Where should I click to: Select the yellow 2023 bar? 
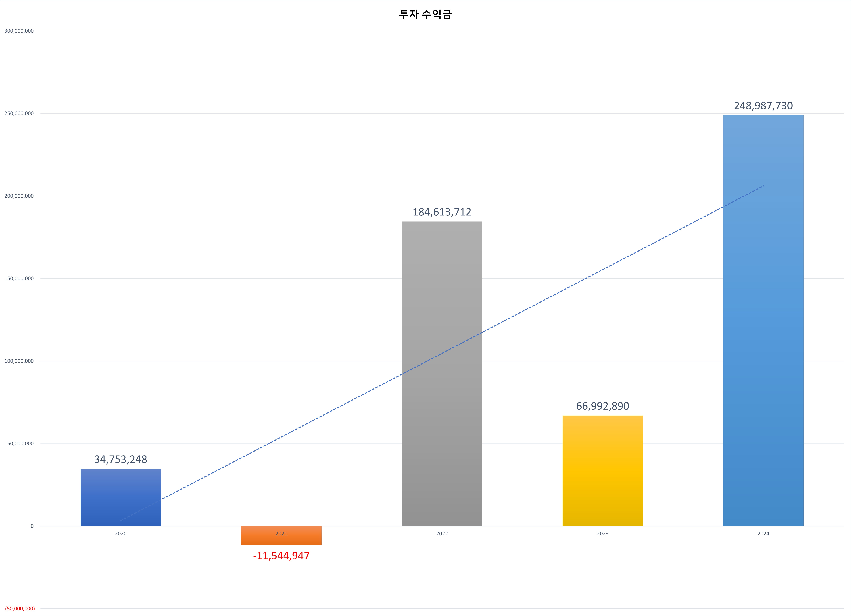(603, 471)
